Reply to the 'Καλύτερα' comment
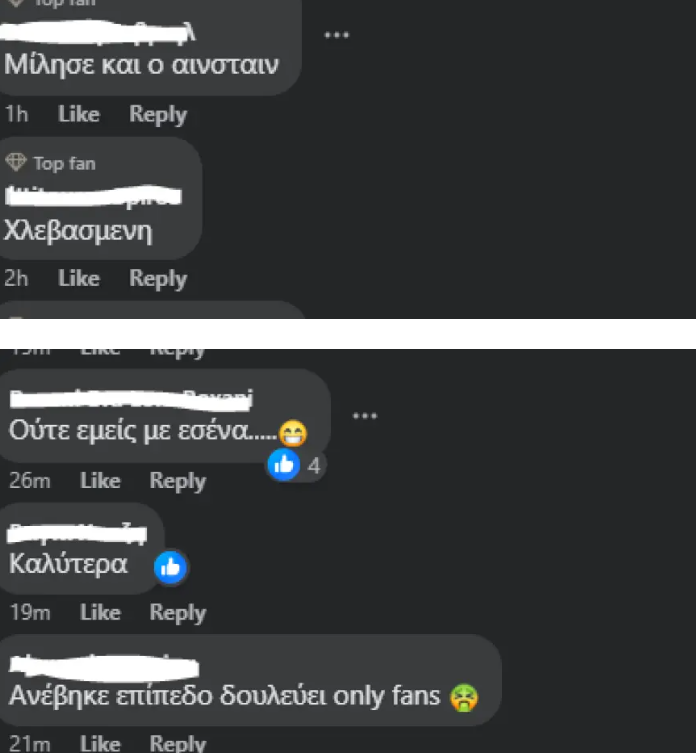Screen dimensions: 696x753 (178, 614)
